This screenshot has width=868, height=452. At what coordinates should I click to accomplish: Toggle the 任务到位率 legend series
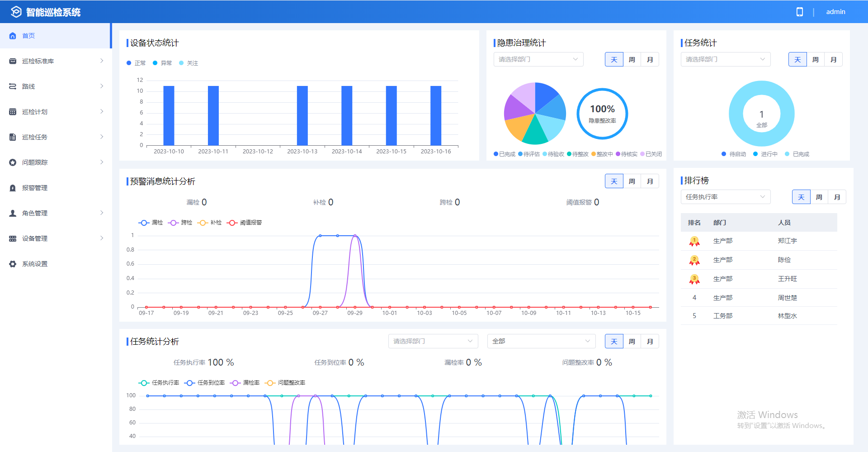205,383
